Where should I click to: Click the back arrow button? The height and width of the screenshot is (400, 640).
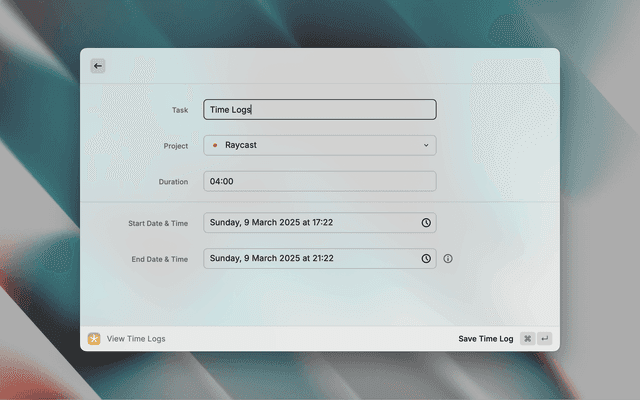point(98,66)
